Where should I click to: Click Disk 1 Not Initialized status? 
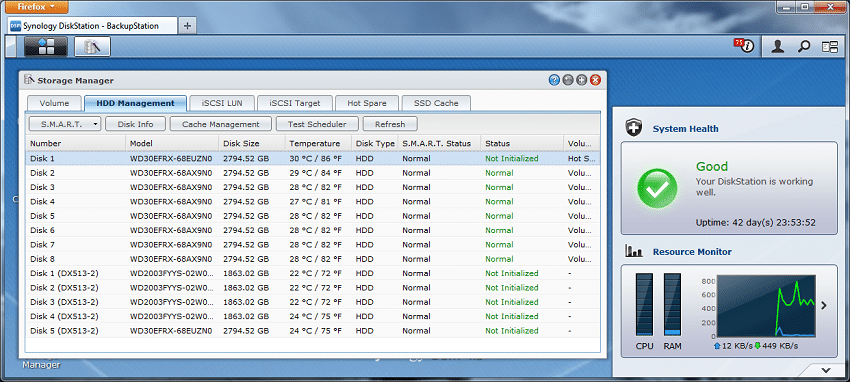tap(511, 158)
